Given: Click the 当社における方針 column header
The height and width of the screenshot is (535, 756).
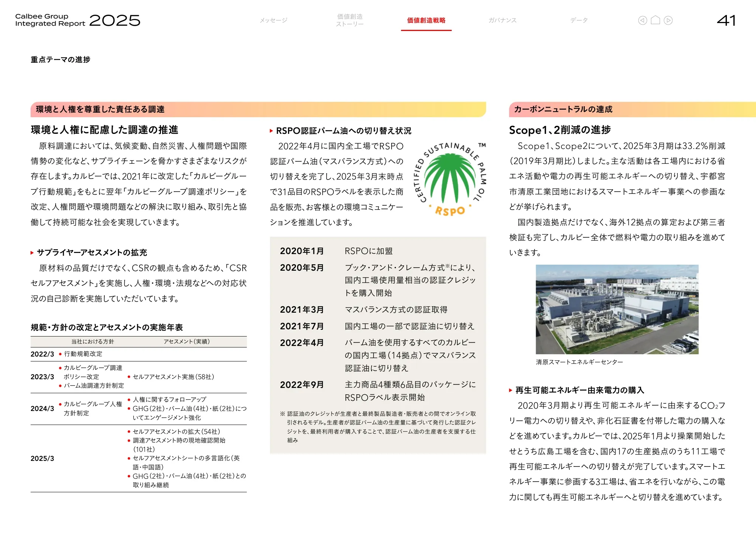Looking at the screenshot, I should 93,342.
